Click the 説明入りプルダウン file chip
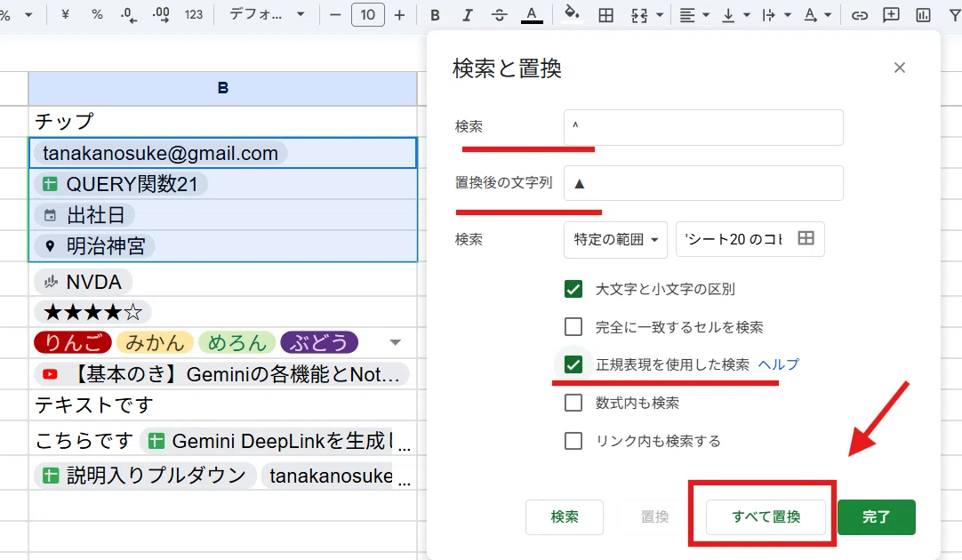Viewport: 962px width, 560px height. pyautogui.click(x=145, y=476)
